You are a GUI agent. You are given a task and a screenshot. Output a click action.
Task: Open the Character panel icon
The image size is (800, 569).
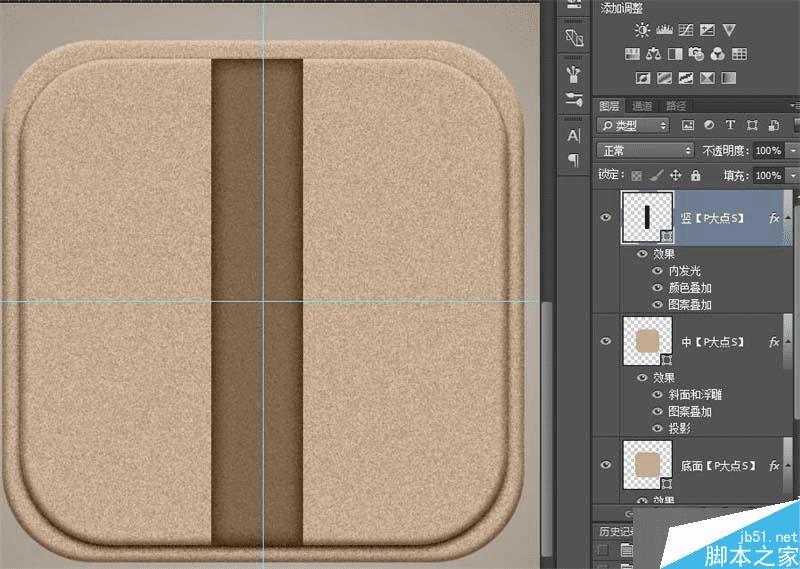click(574, 135)
